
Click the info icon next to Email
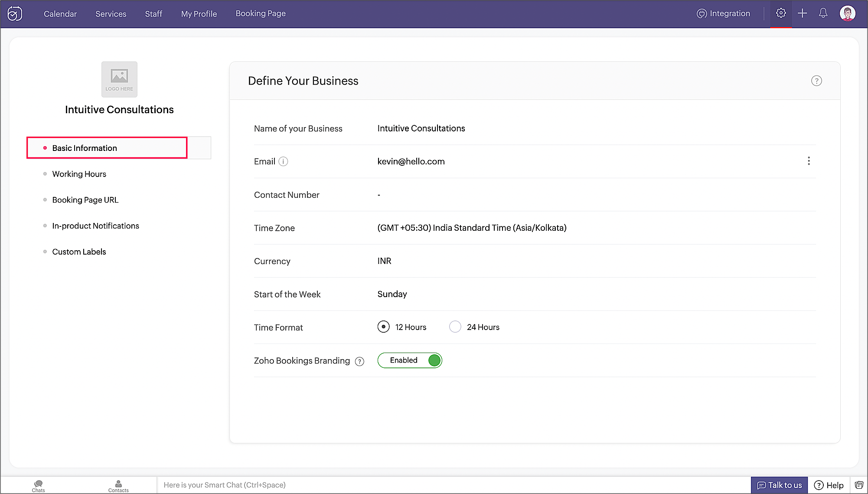pyautogui.click(x=283, y=161)
